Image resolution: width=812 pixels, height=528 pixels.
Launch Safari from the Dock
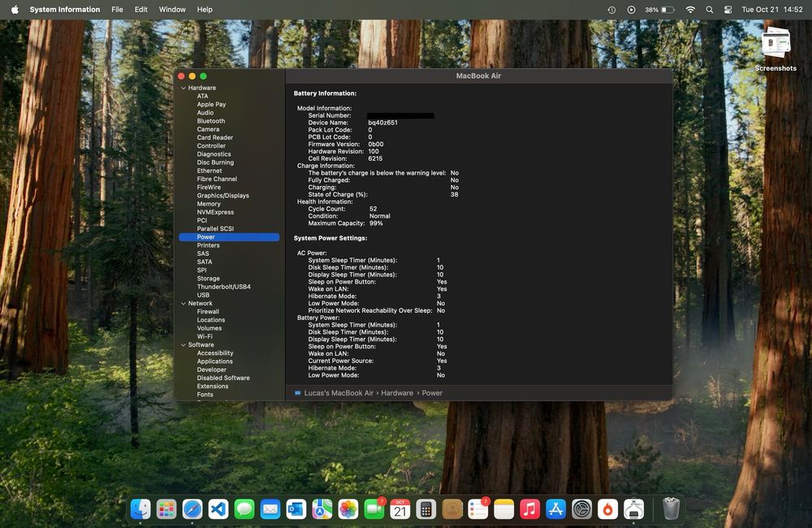click(x=192, y=509)
